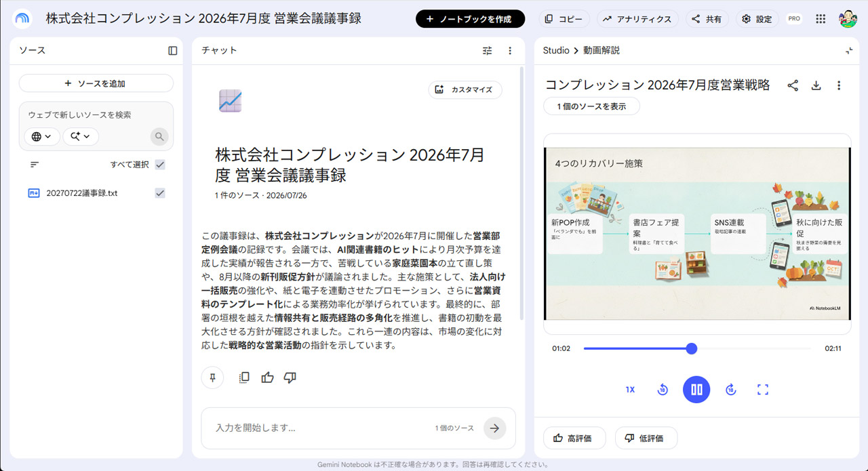
Task: Open the user account avatar
Action: (x=848, y=19)
